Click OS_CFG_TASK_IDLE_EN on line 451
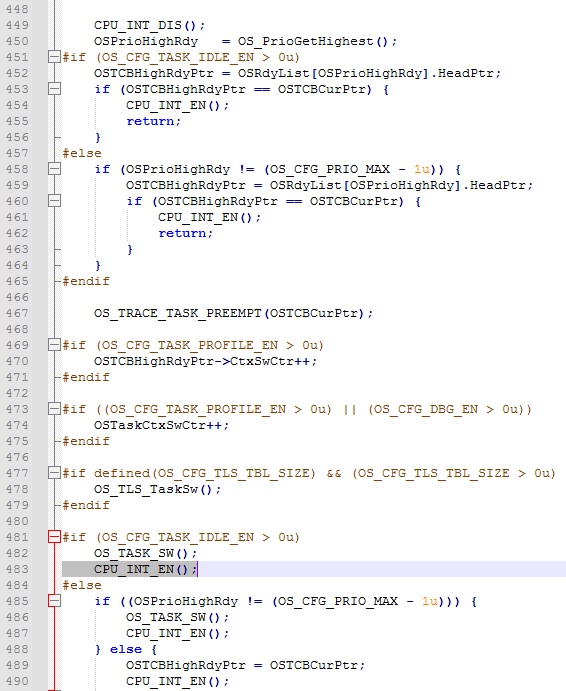The height and width of the screenshot is (691, 566). [x=178, y=57]
